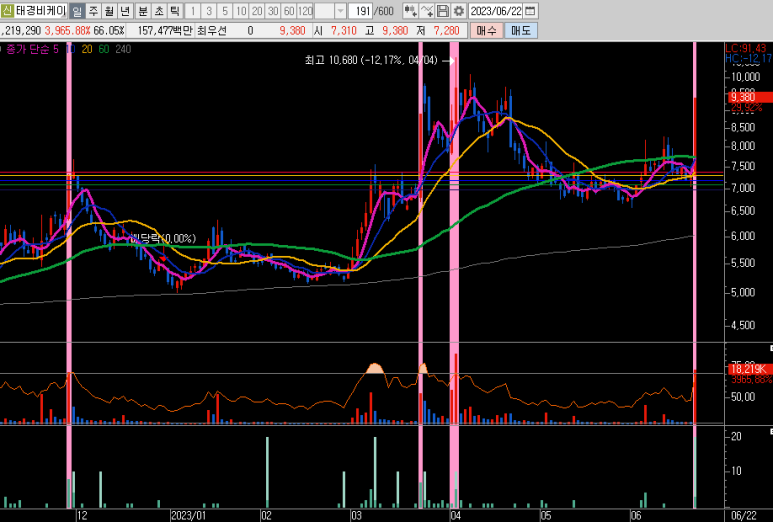Open the custom interval dropdown arrow
Screen dimensions: 773x522
[340, 10]
